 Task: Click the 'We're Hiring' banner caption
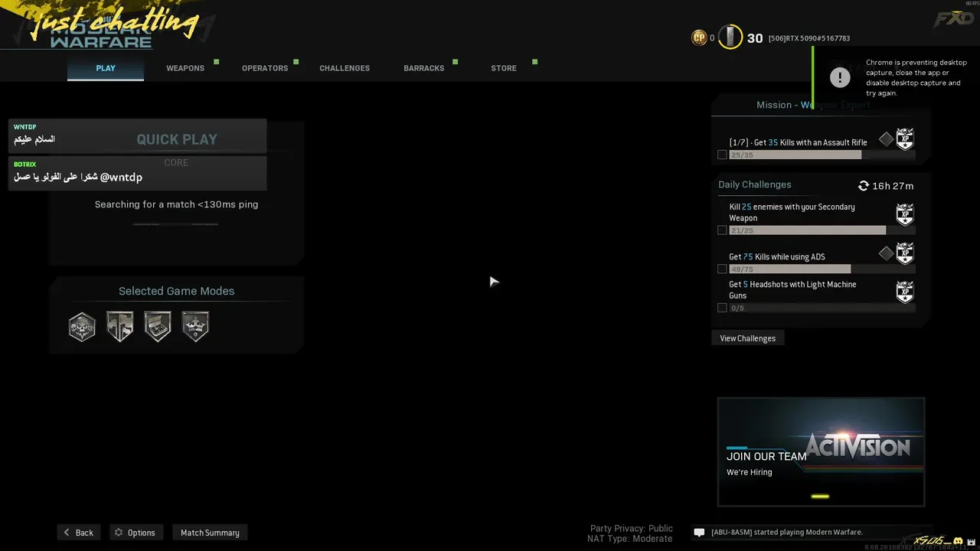click(x=750, y=472)
